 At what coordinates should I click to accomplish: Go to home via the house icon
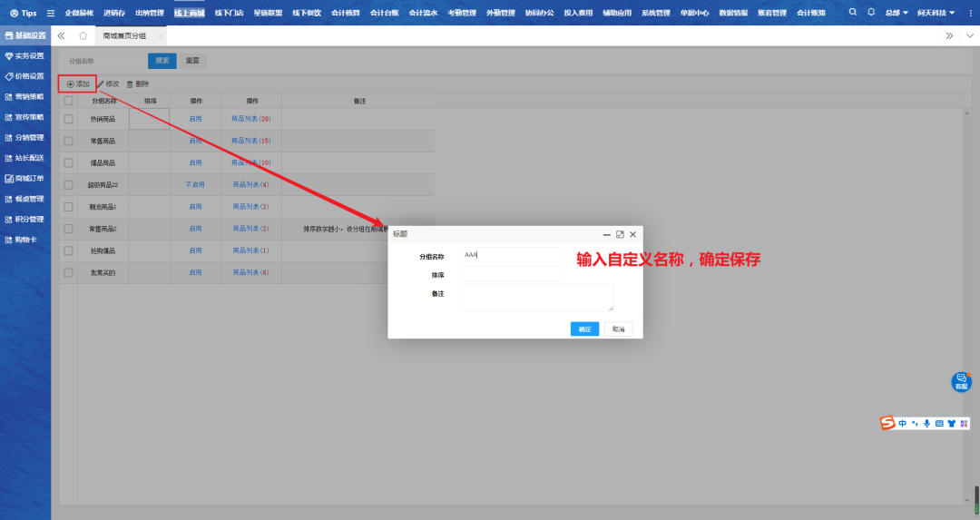tap(83, 35)
